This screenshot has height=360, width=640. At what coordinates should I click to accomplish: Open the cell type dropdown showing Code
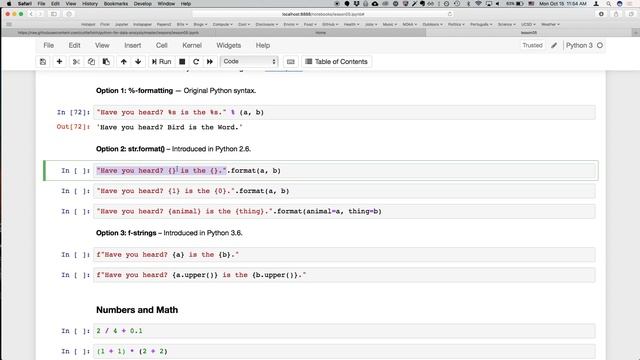(x=249, y=62)
